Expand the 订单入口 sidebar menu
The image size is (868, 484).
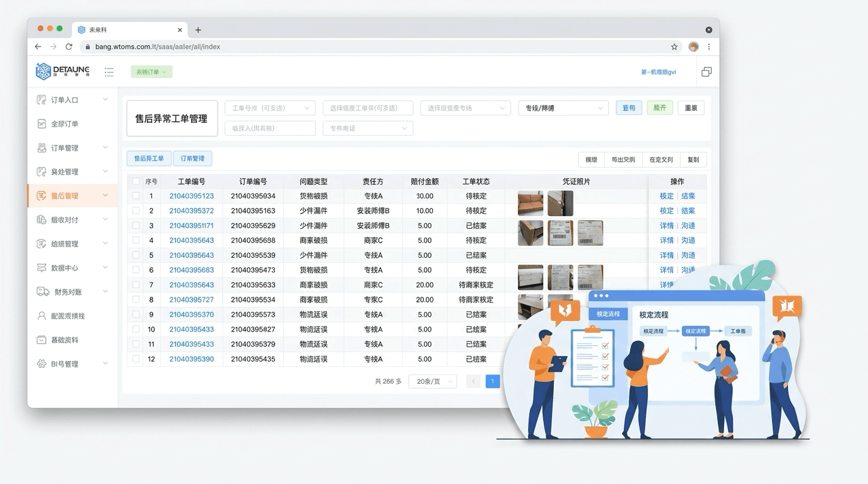point(73,100)
